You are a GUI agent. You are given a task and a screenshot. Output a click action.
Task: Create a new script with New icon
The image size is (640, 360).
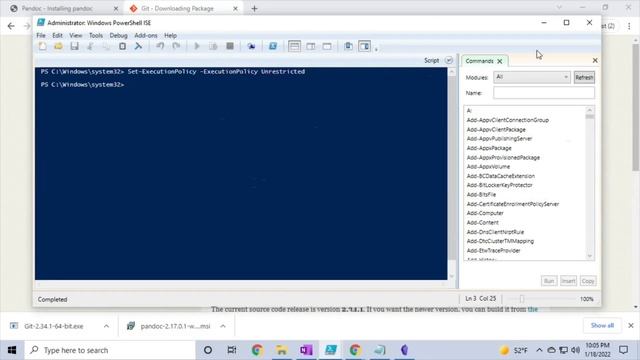(x=42, y=46)
